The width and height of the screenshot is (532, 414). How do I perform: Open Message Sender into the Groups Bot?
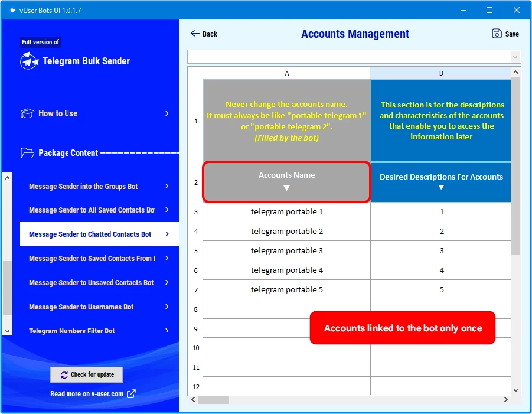click(x=99, y=186)
